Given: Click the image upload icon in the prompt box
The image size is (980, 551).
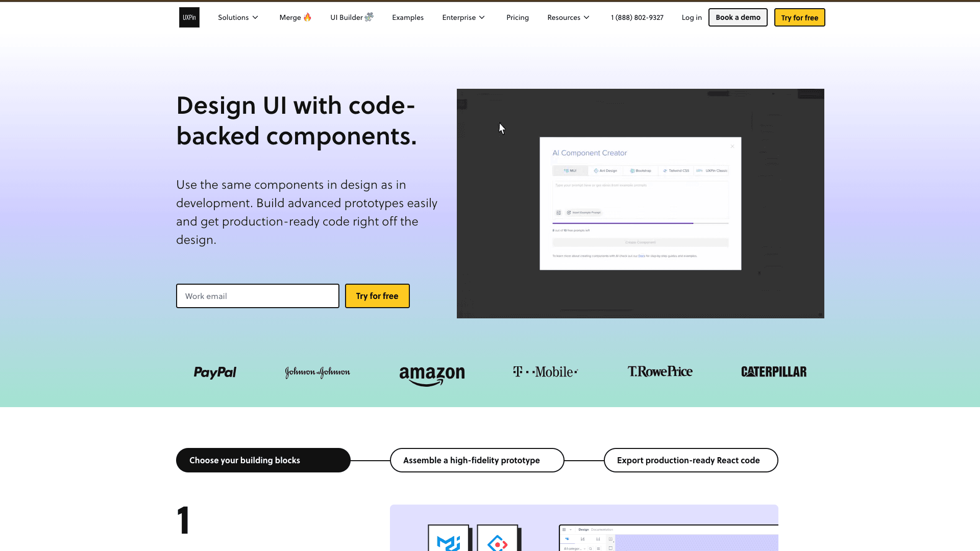Looking at the screenshot, I should [558, 213].
